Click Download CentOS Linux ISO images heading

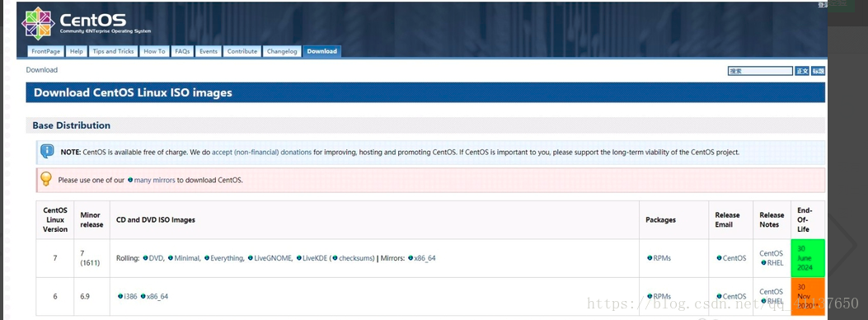click(133, 92)
